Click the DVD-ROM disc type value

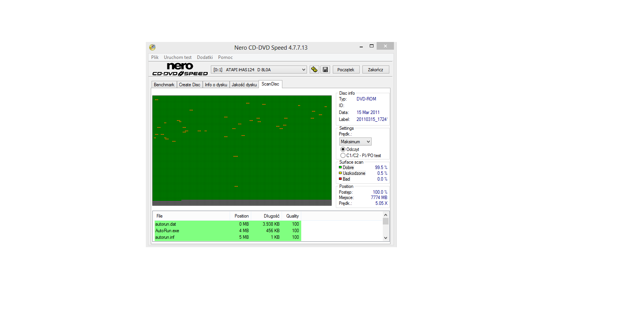pos(366,99)
